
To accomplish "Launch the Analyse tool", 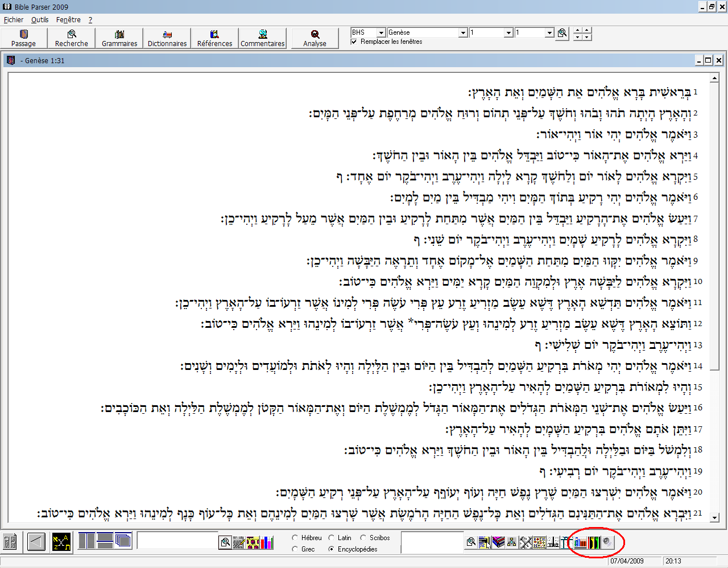I will [x=315, y=38].
